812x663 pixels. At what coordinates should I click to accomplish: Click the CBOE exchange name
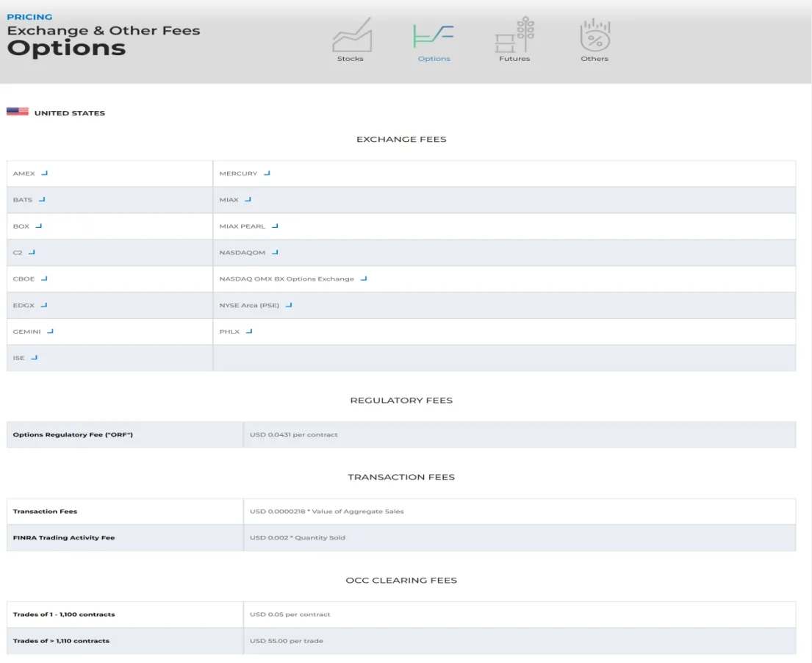[x=24, y=279]
